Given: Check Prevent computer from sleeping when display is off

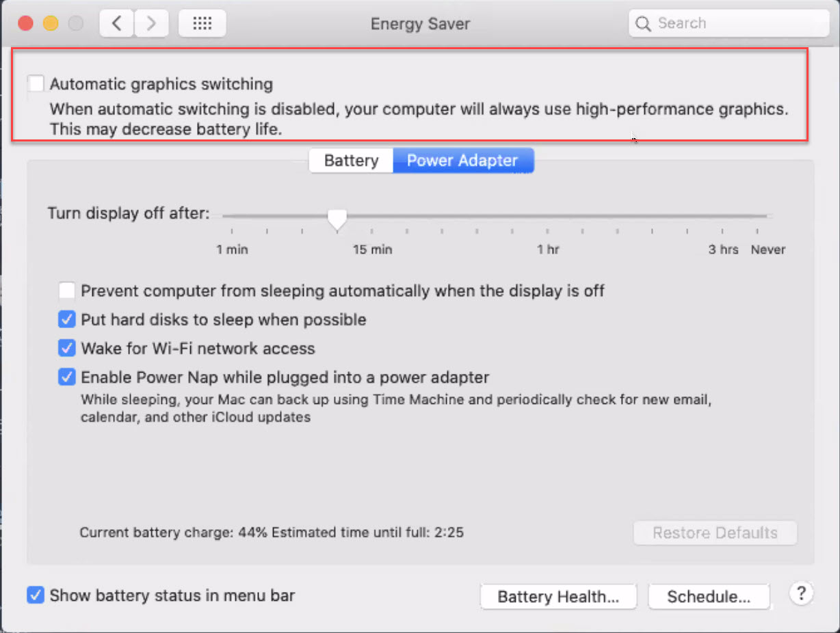Looking at the screenshot, I should pyautogui.click(x=66, y=291).
